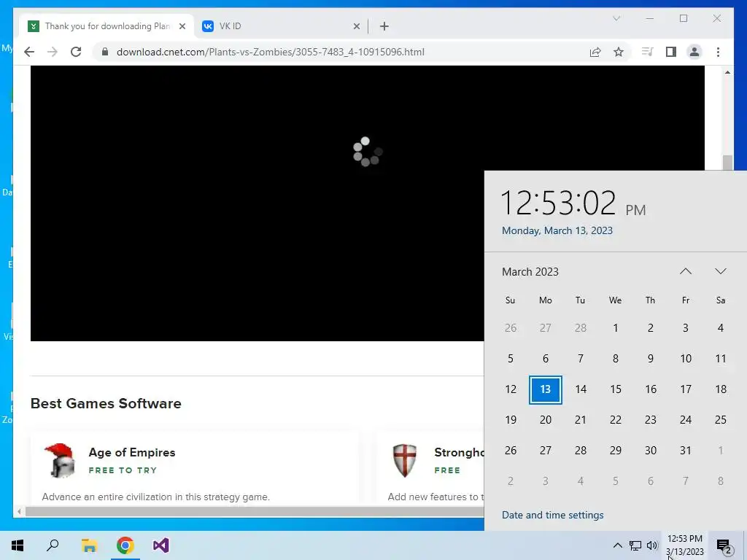
Task: Open Chrome three-dot menu
Action: (718, 52)
